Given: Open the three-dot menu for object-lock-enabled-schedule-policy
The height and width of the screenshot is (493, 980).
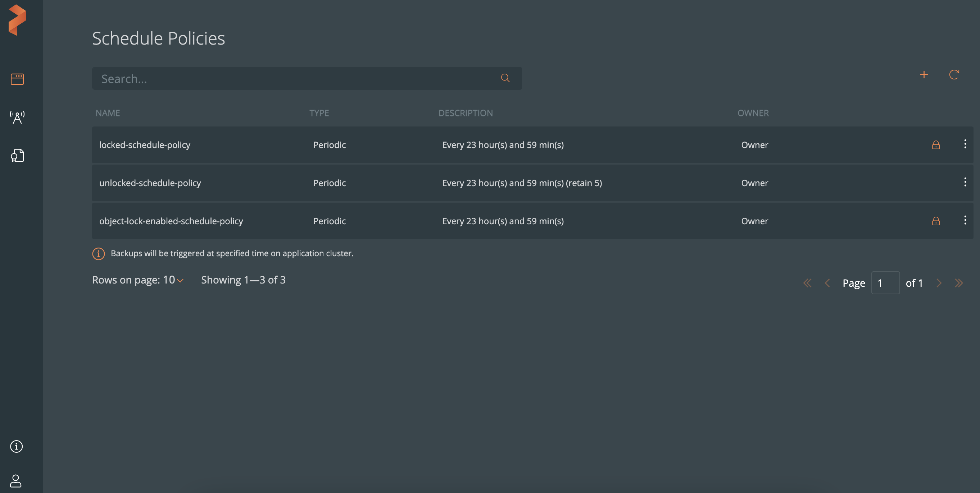Looking at the screenshot, I should point(965,220).
